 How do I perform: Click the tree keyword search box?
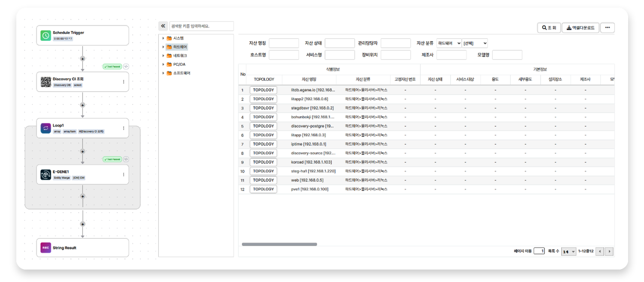[x=202, y=26]
